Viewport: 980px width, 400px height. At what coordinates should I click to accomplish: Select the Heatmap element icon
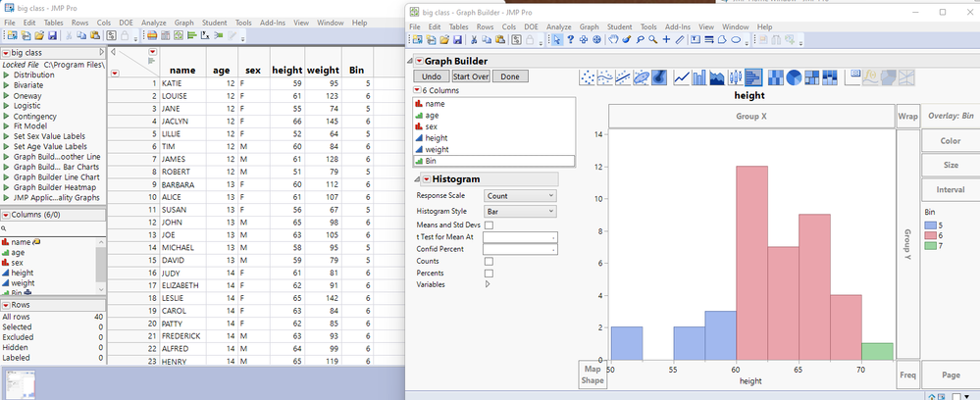(776, 77)
